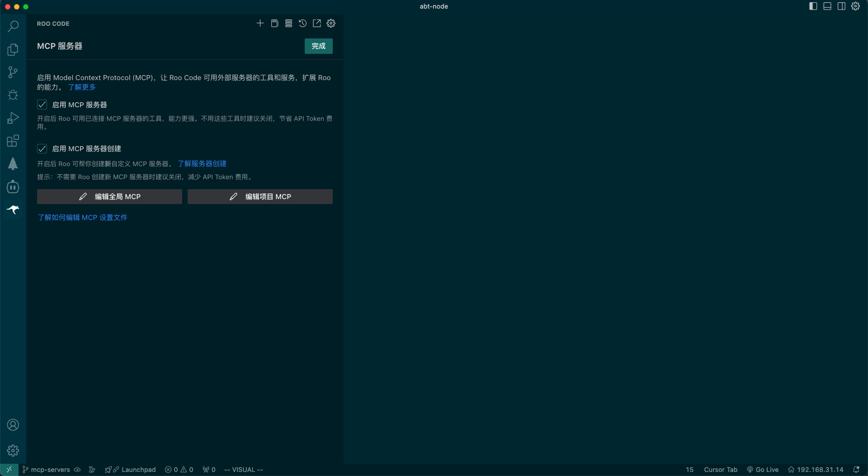Toggle the primary sidebar layout icon
Screen dimensions: 868x476
pyautogui.click(x=813, y=6)
